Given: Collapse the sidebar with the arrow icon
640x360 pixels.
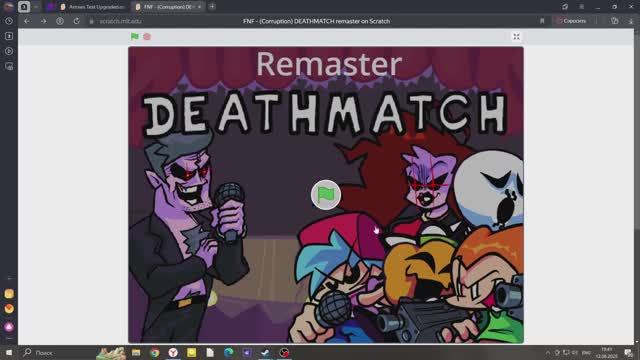Looking at the screenshot, I should [9, 278].
